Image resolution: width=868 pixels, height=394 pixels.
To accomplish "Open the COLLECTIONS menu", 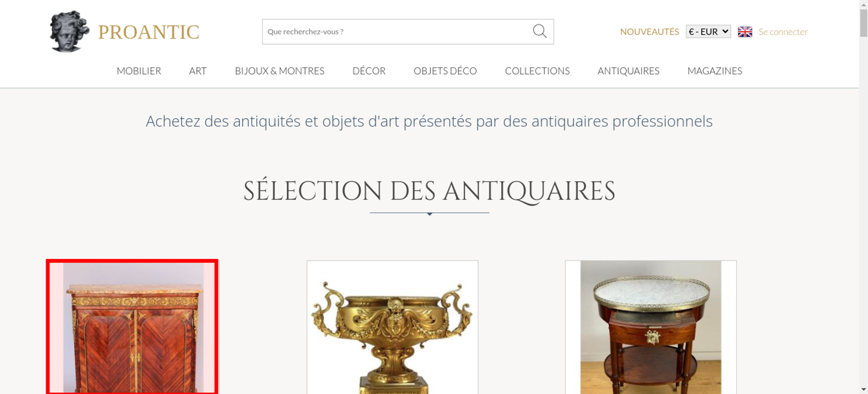I will pos(537,71).
